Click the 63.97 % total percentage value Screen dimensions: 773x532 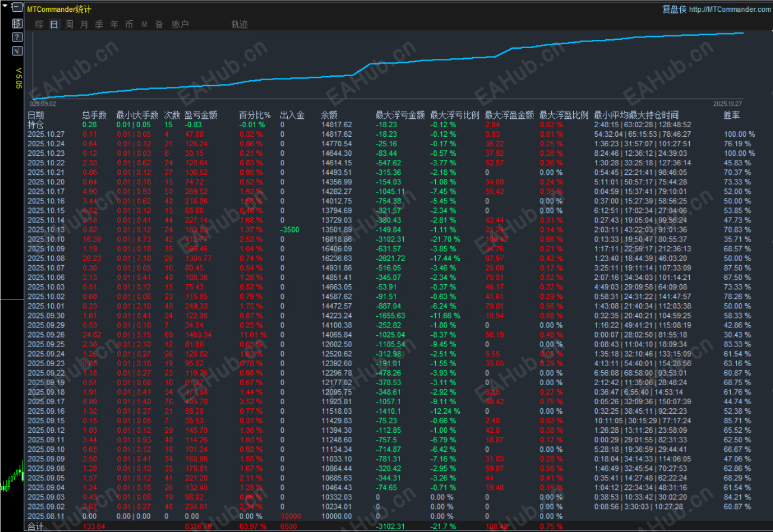[x=252, y=526]
